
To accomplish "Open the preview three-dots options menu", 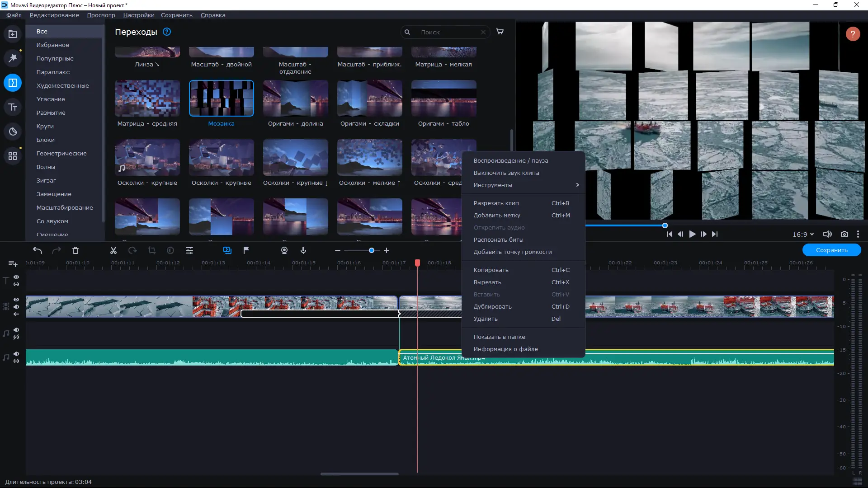I will (x=858, y=234).
